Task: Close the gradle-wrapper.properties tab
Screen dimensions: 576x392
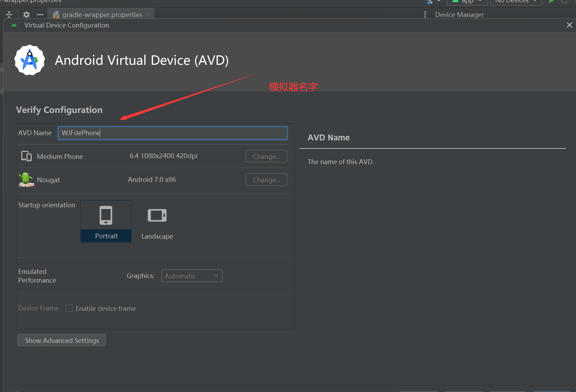Action: coord(148,15)
